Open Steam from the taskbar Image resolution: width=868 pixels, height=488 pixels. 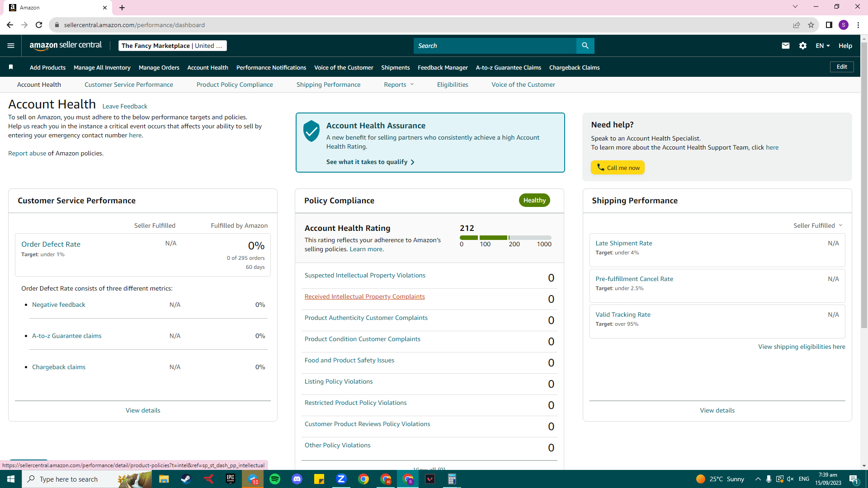(186, 479)
